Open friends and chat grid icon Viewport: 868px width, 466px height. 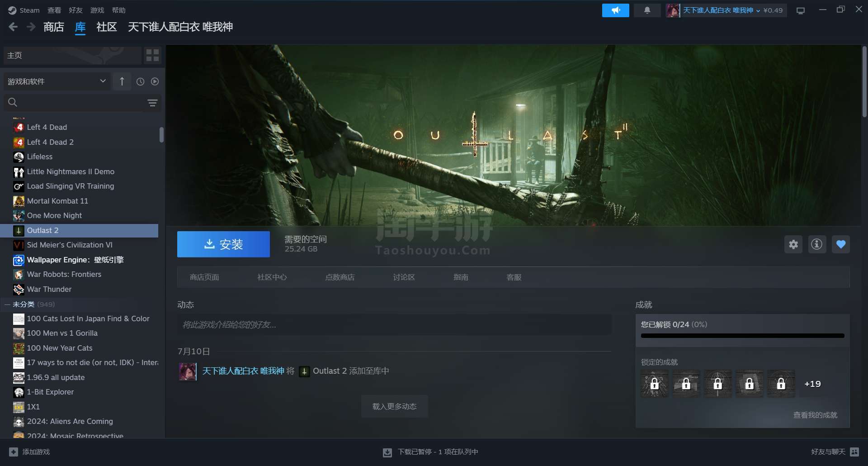click(x=854, y=452)
